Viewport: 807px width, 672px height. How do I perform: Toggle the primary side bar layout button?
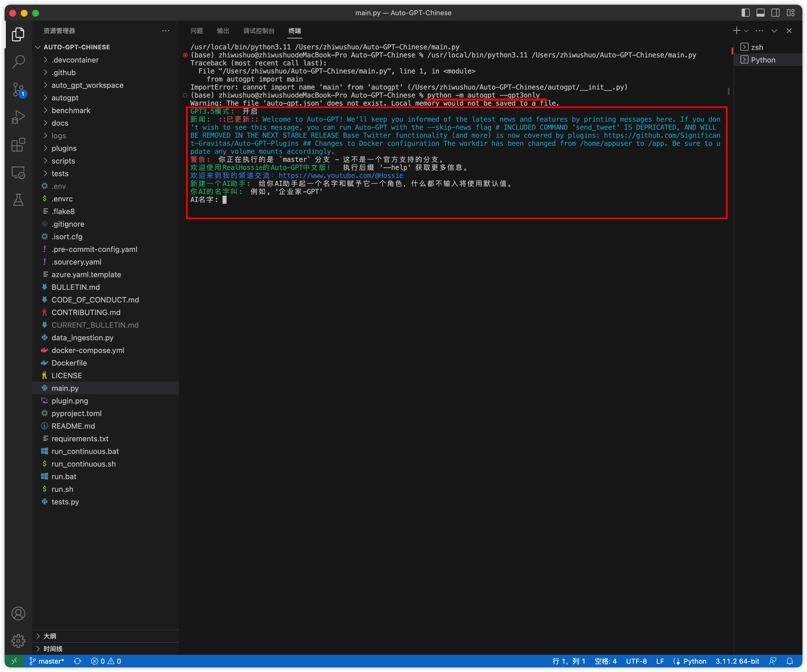tap(746, 13)
